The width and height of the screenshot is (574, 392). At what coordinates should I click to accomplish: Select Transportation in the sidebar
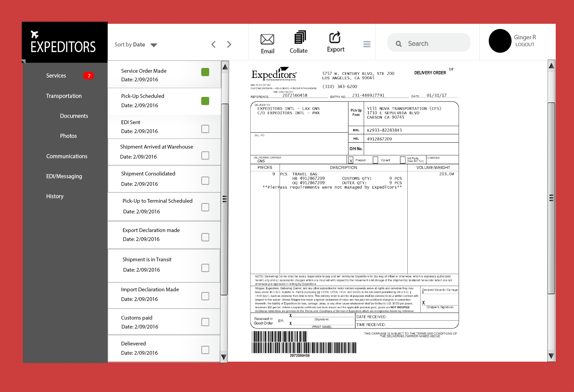(x=64, y=96)
